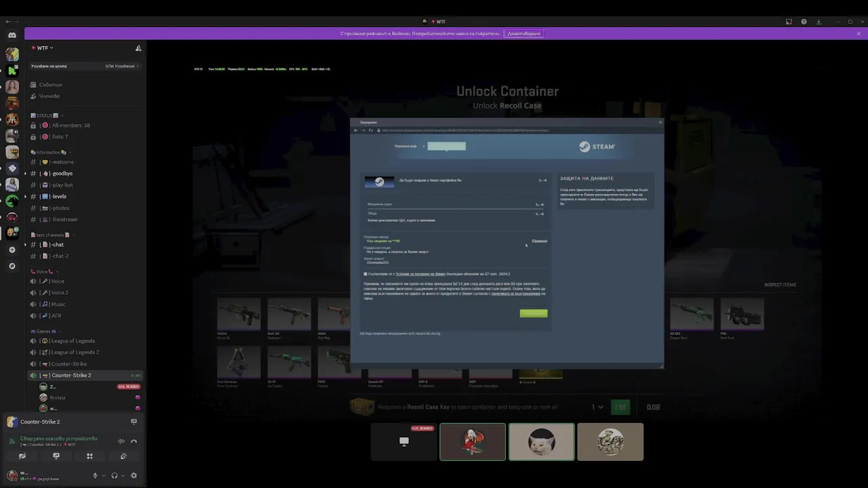
Task: Open Discord direct messages home icon
Action: 12,35
